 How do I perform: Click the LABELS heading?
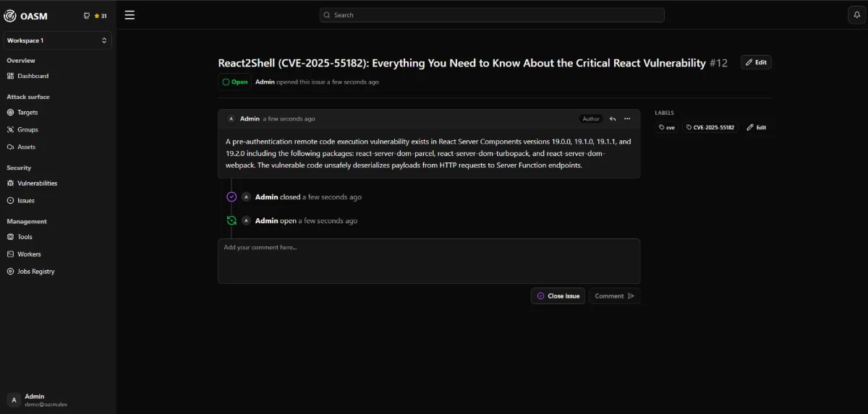pos(664,113)
